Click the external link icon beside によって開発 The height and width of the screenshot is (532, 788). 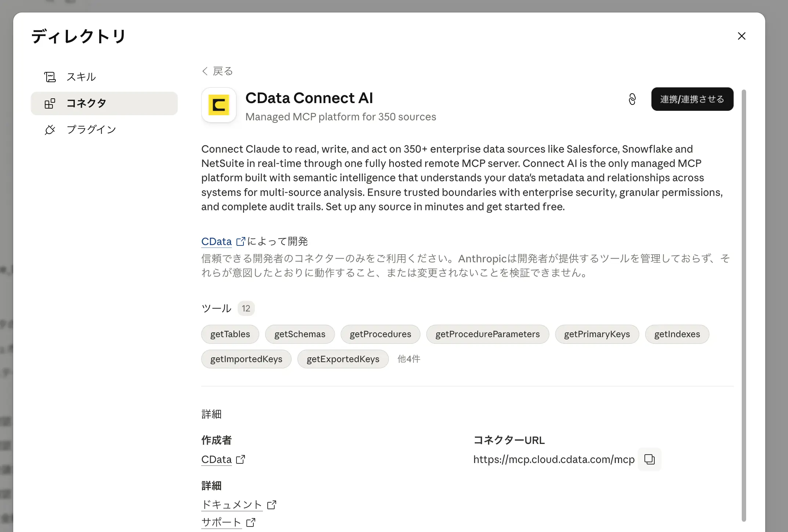click(x=241, y=241)
